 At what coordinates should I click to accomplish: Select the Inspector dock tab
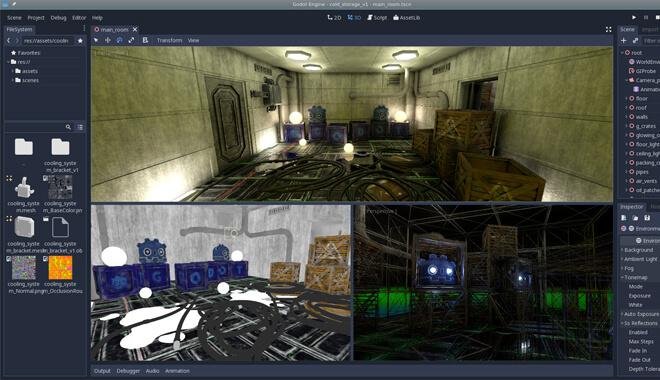(x=632, y=207)
